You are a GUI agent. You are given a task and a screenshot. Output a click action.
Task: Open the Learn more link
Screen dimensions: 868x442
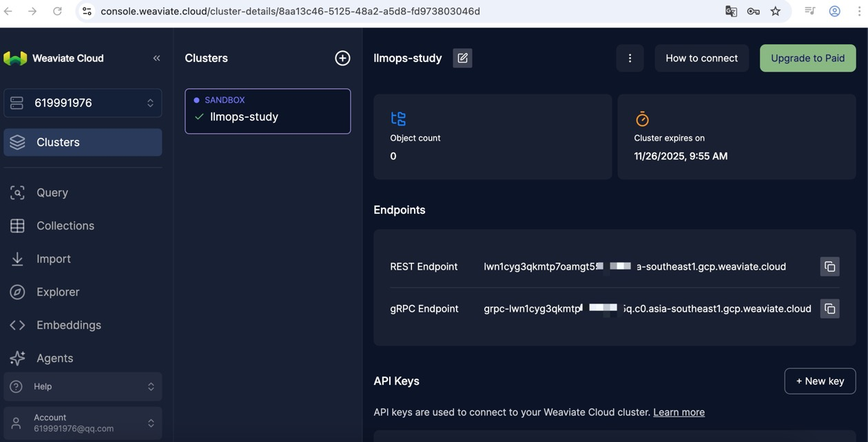(x=679, y=412)
